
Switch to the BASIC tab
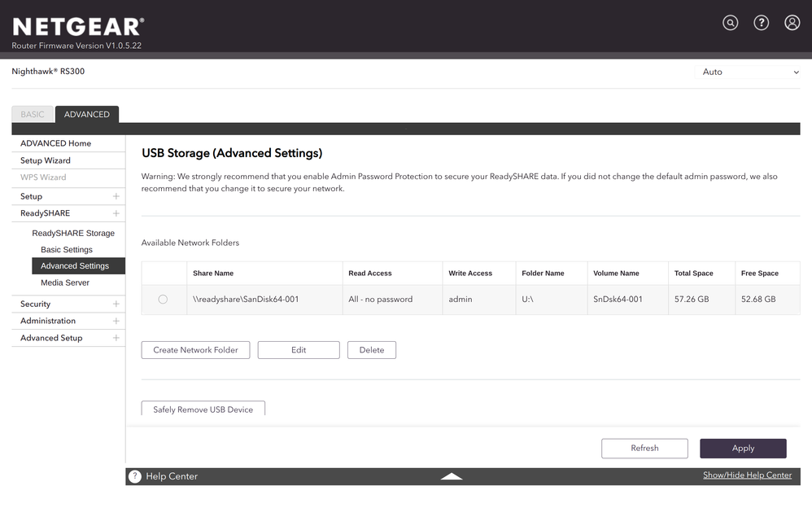(x=33, y=114)
